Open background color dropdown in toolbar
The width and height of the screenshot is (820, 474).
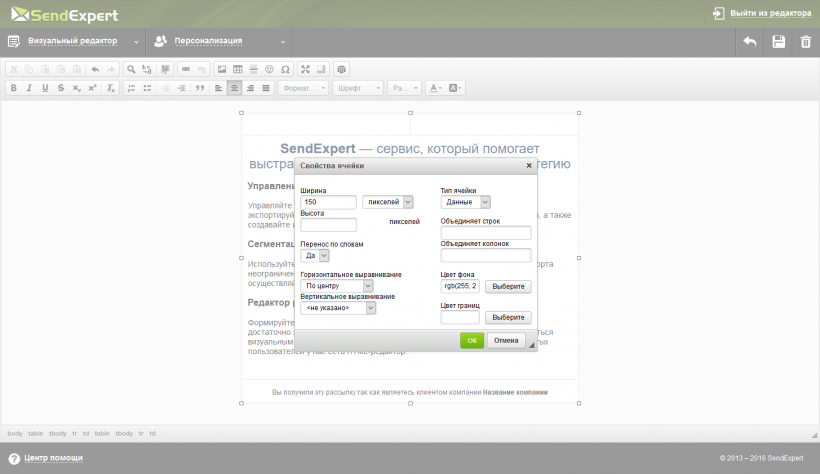click(x=455, y=88)
